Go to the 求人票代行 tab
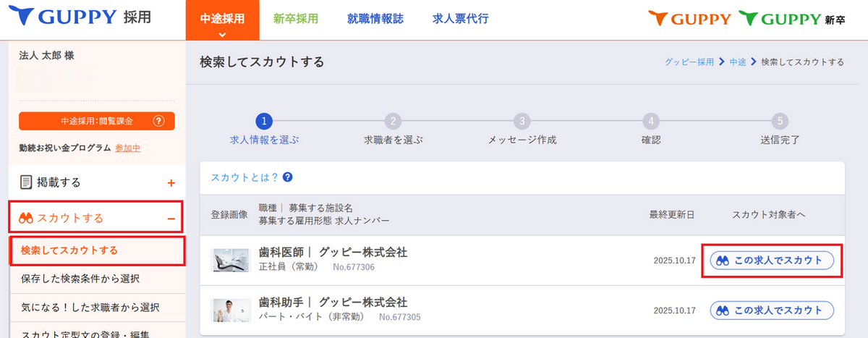 coord(460,19)
